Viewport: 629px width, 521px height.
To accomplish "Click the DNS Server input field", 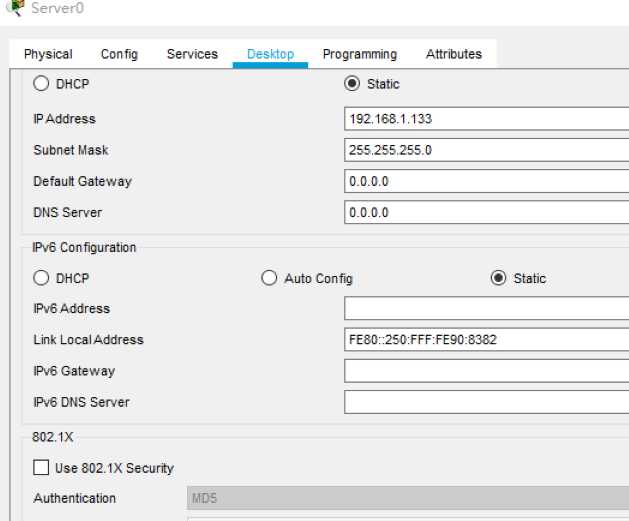I will click(486, 213).
